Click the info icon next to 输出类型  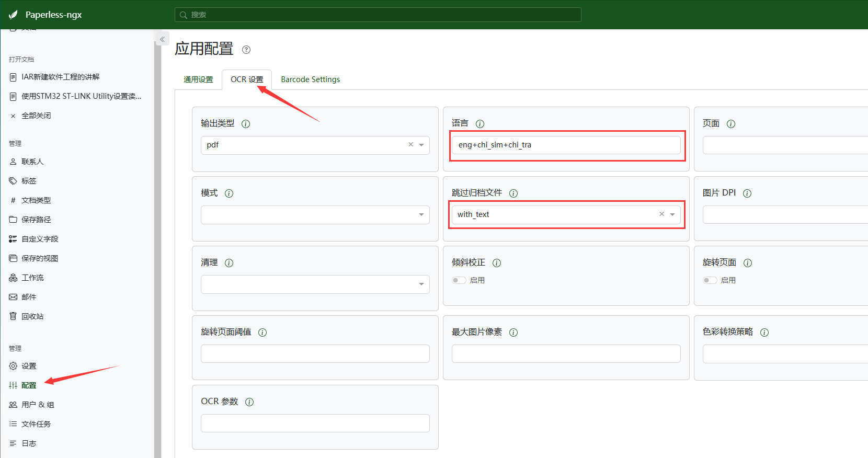coord(246,124)
